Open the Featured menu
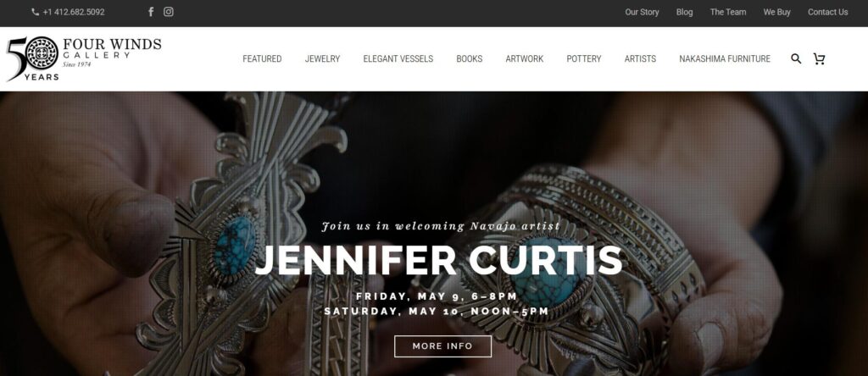The width and height of the screenshot is (868, 376). pos(262,58)
